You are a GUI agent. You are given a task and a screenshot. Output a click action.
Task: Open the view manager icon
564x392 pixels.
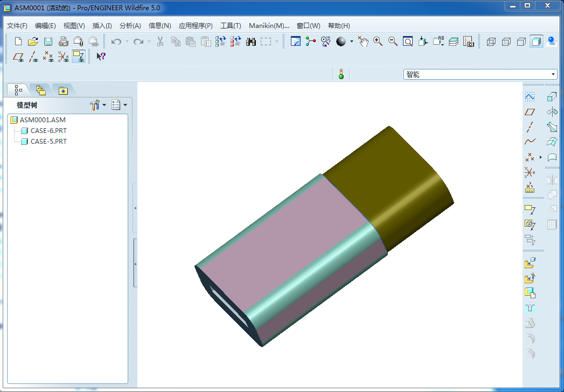click(x=468, y=41)
